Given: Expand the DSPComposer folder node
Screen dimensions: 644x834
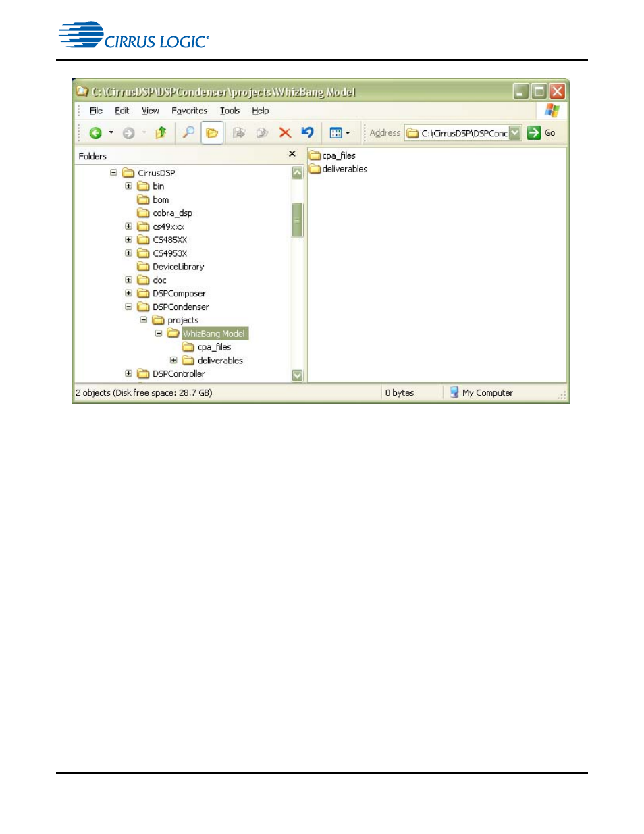Looking at the screenshot, I should (x=128, y=293).
